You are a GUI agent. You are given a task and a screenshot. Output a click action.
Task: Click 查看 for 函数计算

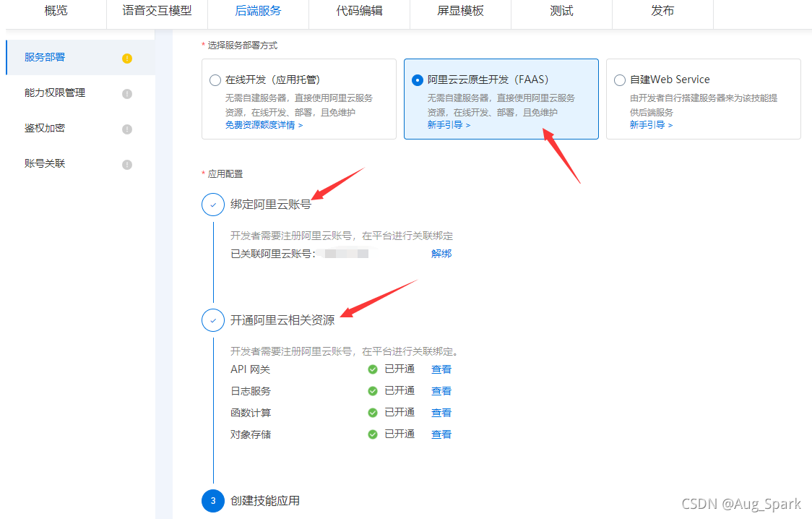(x=441, y=413)
